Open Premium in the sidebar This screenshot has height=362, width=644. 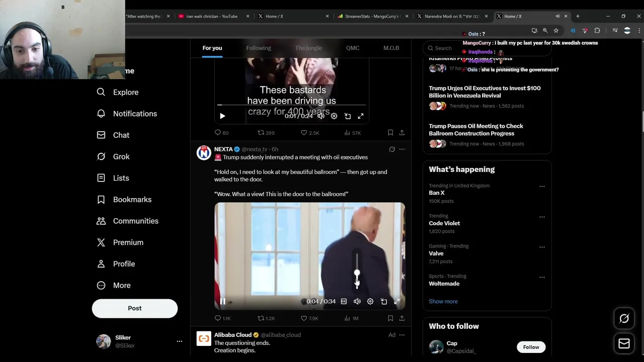[x=120, y=242]
